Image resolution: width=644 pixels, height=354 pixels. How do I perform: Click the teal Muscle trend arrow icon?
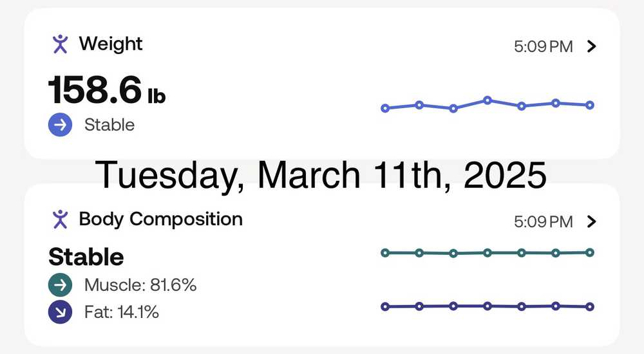(x=60, y=285)
